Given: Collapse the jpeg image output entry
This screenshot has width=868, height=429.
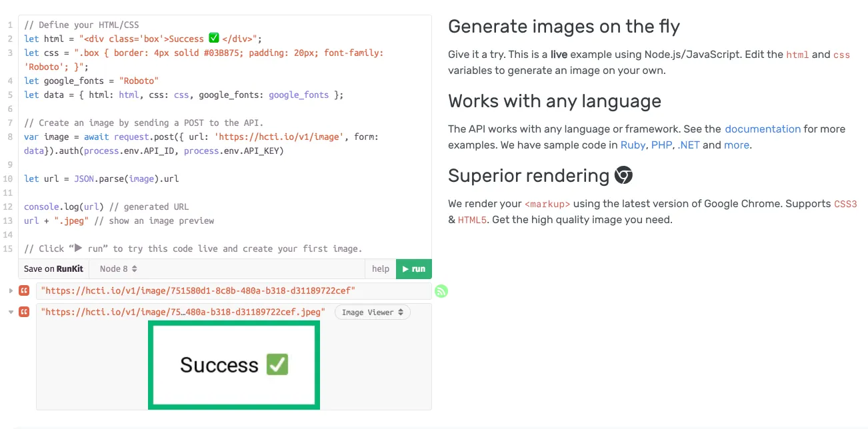Looking at the screenshot, I should (11, 312).
